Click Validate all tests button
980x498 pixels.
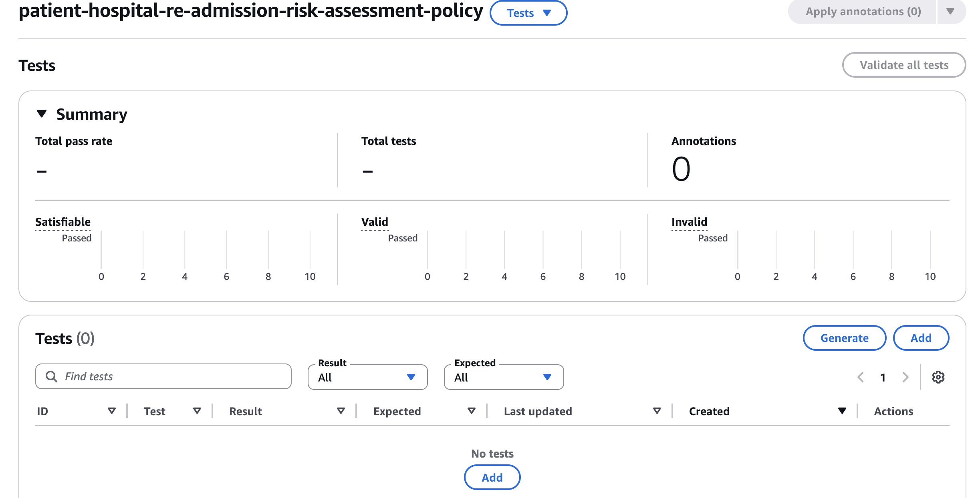tap(903, 65)
